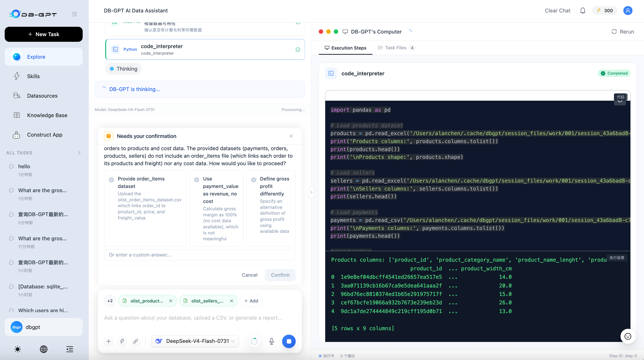The width and height of the screenshot is (644, 360).
Task: Open the '[Database: sqlite_...' task
Action: point(43,290)
